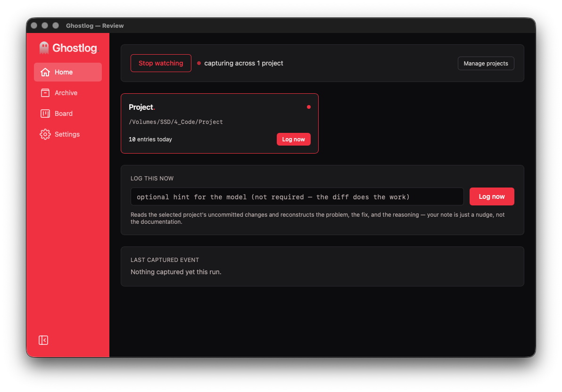
Task: Collapse the sidebar with the panel icon
Action: pos(43,340)
